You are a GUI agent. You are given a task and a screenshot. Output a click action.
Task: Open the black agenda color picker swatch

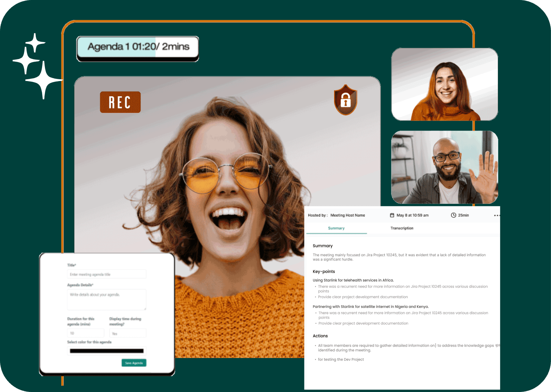pos(107,351)
